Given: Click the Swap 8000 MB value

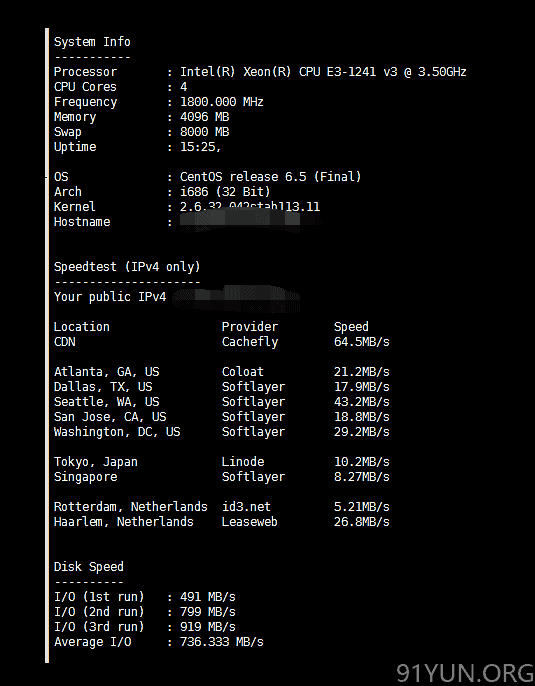Looking at the screenshot, I should (204, 132).
